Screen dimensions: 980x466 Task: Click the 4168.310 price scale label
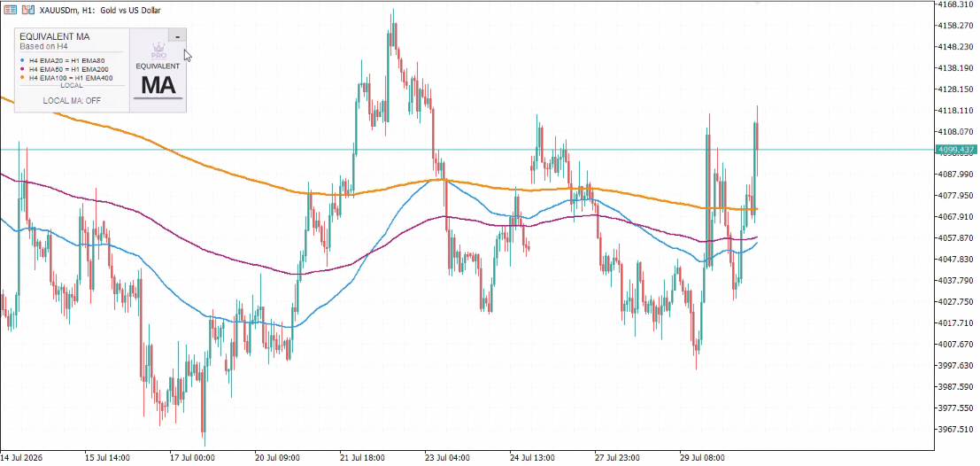tap(958, 4)
